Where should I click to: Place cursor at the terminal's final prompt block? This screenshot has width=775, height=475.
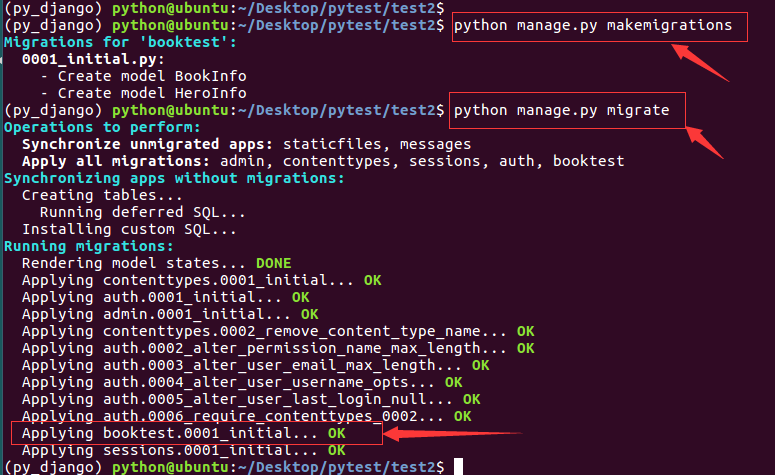[457, 467]
